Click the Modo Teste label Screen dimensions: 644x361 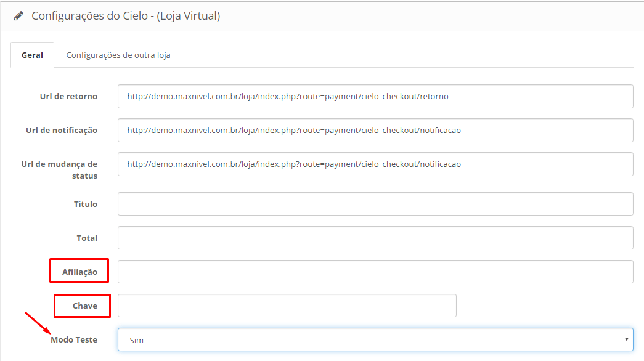click(74, 339)
